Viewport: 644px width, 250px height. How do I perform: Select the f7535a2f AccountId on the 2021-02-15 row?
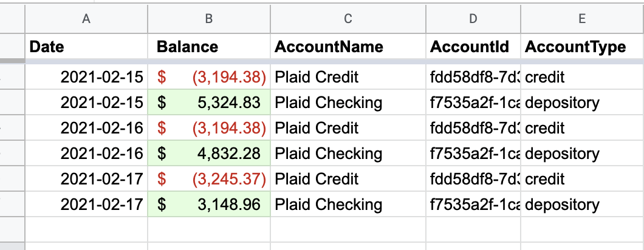point(473,102)
